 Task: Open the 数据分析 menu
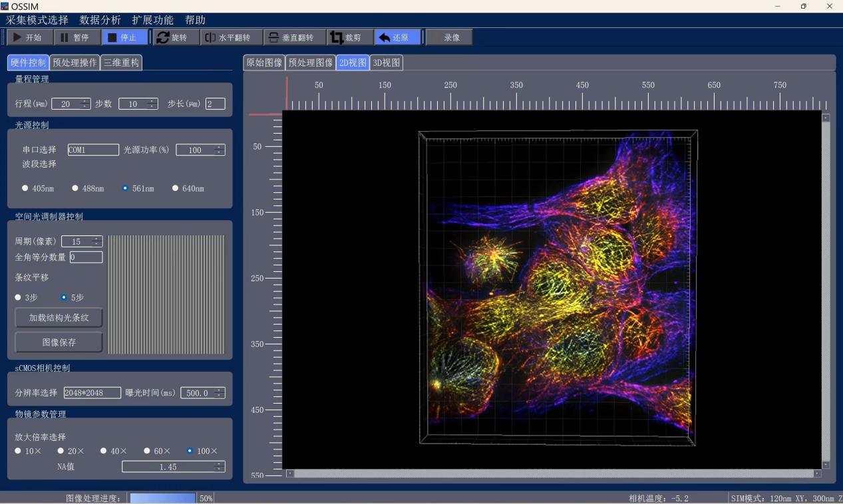coord(100,20)
